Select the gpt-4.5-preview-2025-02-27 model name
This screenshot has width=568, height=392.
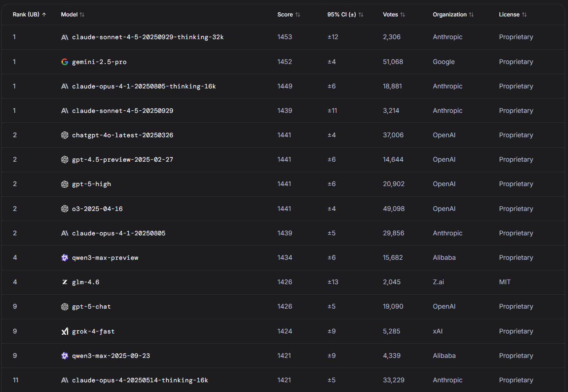123,160
